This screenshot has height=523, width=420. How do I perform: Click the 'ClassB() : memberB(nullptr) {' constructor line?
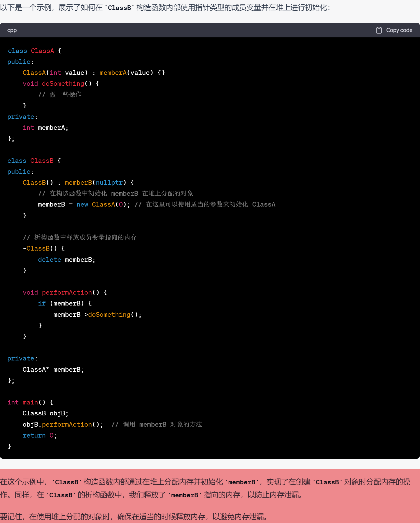[x=78, y=183]
